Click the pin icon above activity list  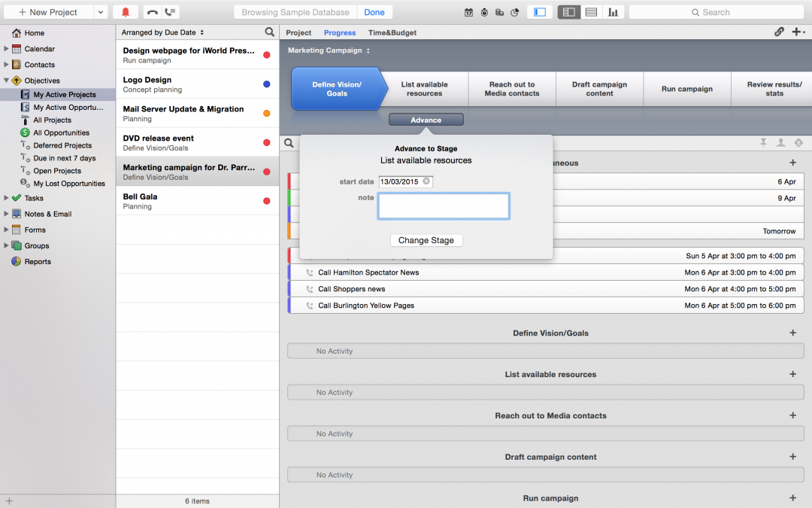click(763, 143)
